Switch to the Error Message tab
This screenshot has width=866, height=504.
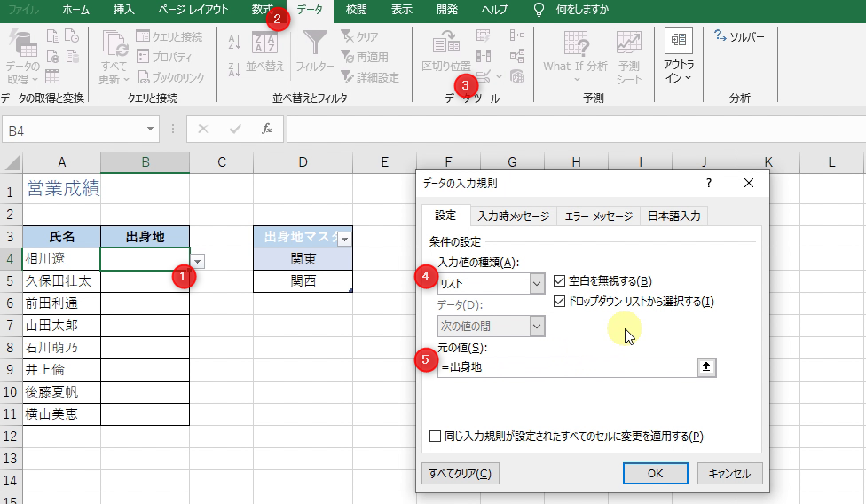click(598, 216)
